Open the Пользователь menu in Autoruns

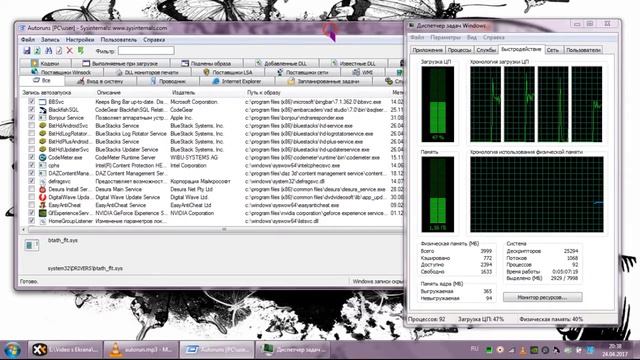119,40
